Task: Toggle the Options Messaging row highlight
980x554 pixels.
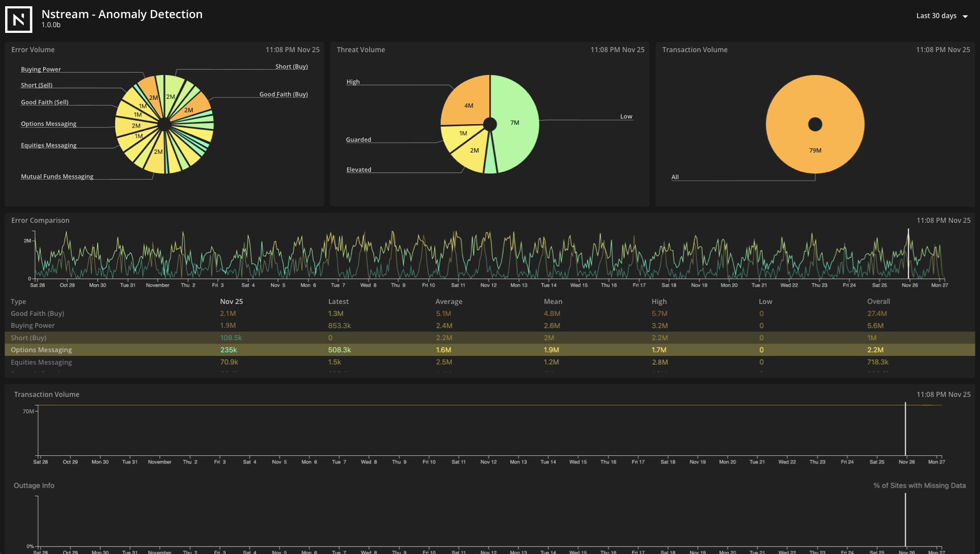Action: coord(41,349)
